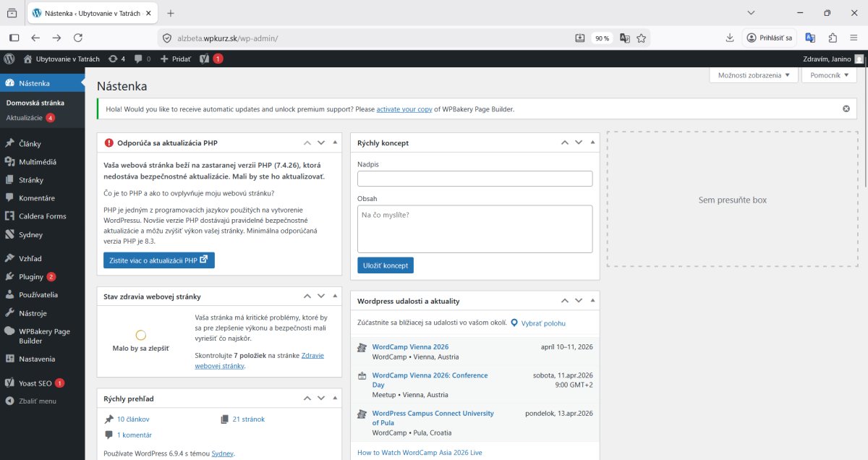Bookmark this page with the star icon
The width and height of the screenshot is (868, 460).
click(641, 38)
